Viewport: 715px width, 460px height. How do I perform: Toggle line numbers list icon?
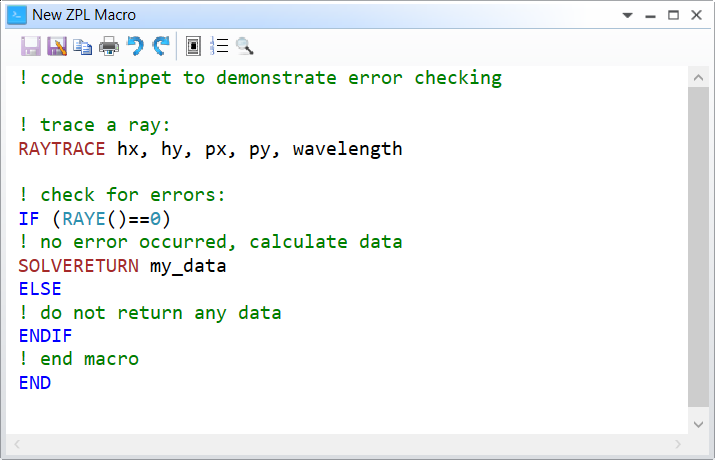(219, 47)
